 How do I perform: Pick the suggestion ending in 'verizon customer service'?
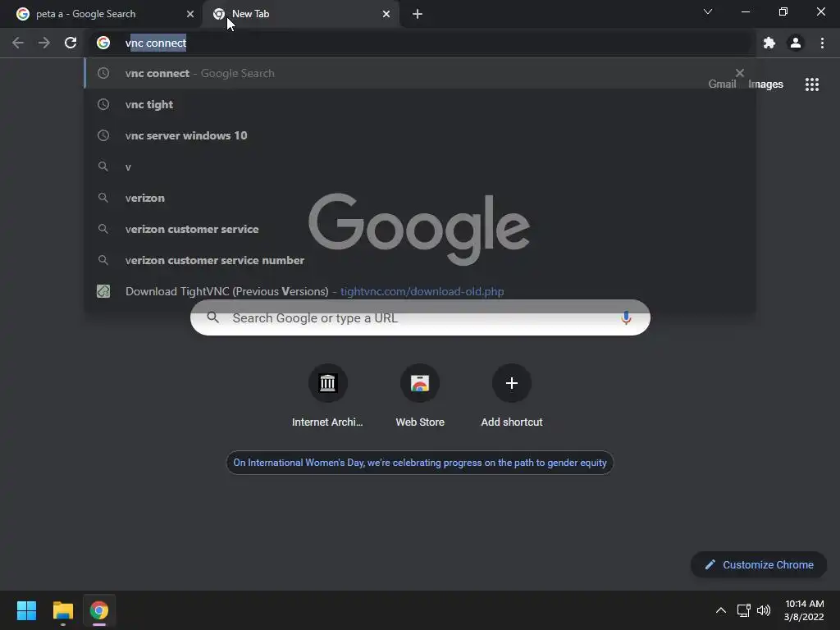tap(420, 229)
